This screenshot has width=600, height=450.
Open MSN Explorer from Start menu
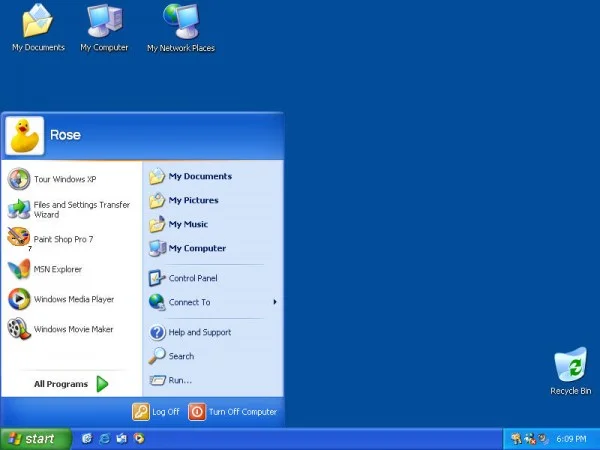click(x=57, y=269)
